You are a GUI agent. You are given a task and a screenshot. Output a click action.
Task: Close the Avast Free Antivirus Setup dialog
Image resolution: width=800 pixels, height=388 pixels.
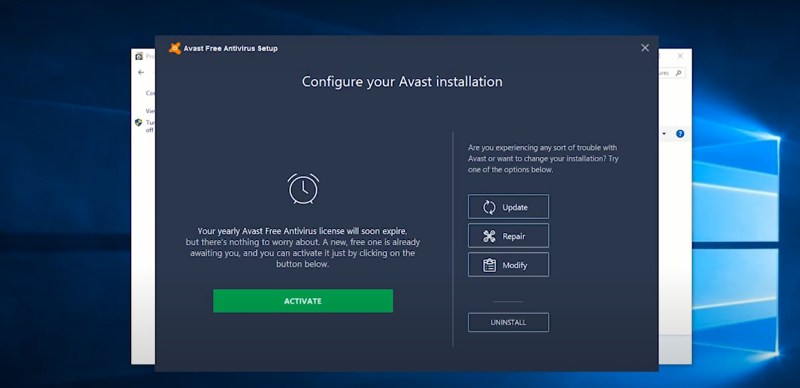pos(645,47)
